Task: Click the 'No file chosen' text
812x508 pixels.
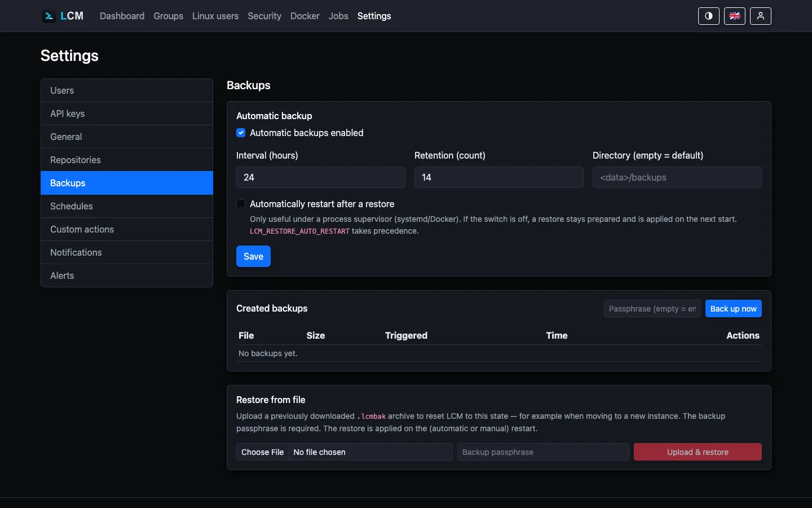Action: point(320,452)
